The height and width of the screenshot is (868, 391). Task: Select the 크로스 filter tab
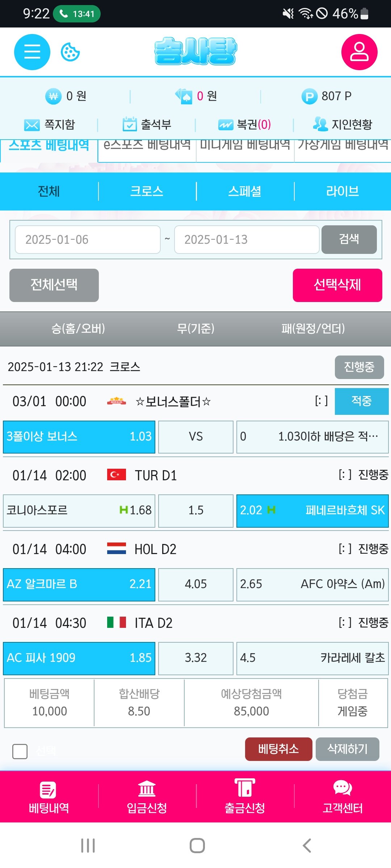point(147,191)
